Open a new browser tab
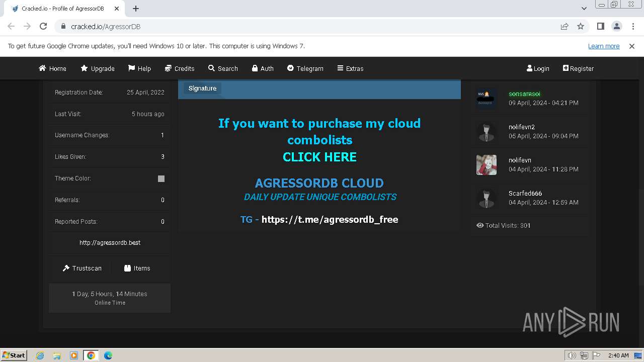Screen dimensions: 644x362 click(x=136, y=9)
